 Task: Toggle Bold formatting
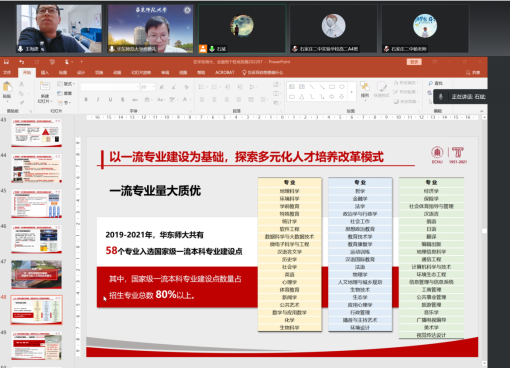(x=86, y=99)
